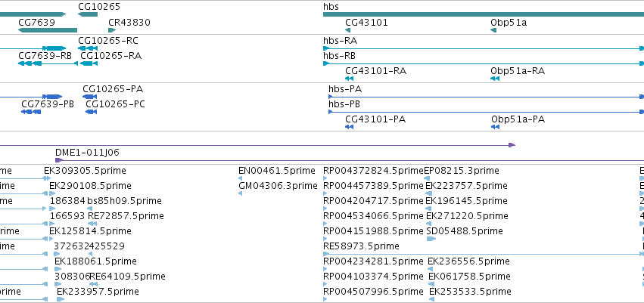This screenshot has width=644, height=303.
Task: Select the long hbs gene bar
Action: pyautogui.click(x=484, y=14)
